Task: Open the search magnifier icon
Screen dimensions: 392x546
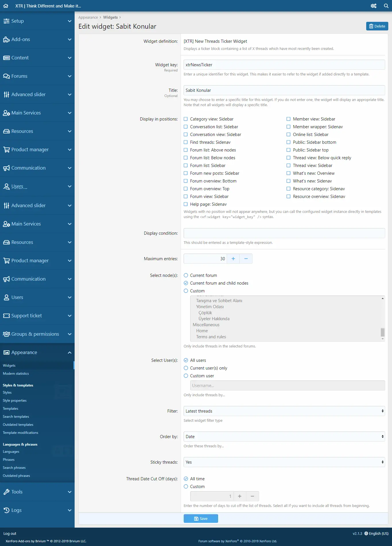Action: (386, 6)
